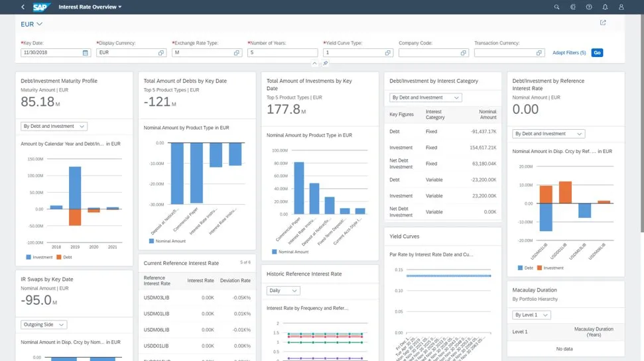644x361 pixels.
Task: Collapse the filter bar header chevron
Action: point(316,64)
